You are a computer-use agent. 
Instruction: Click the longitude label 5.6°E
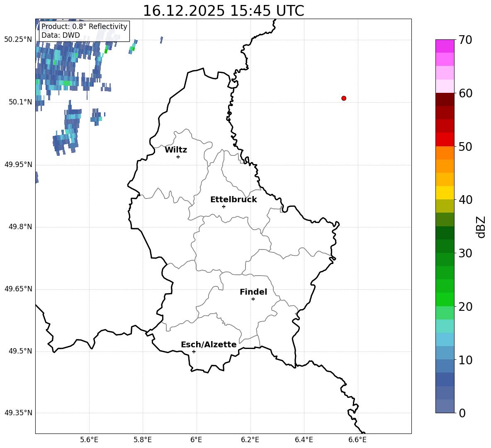(x=89, y=440)
